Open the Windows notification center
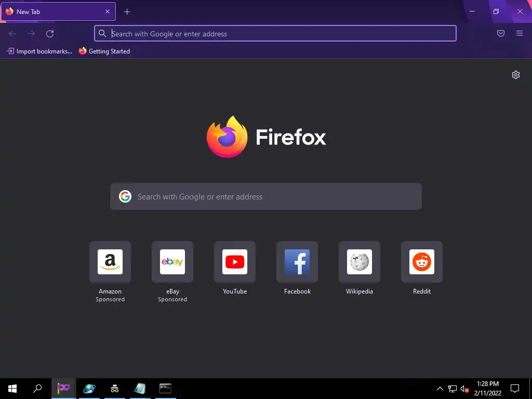 click(515, 389)
